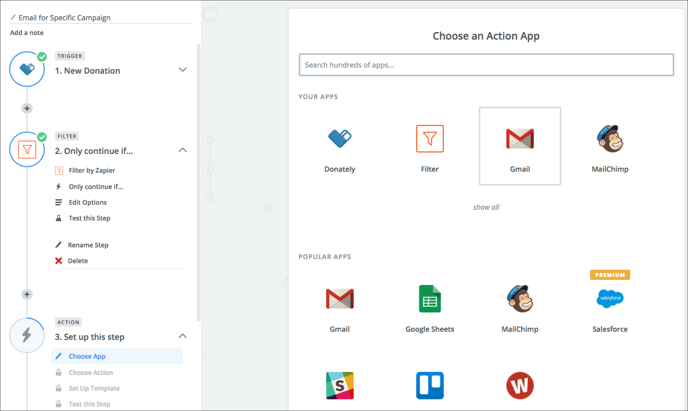Choose Gmail under Popular Apps

[340, 310]
